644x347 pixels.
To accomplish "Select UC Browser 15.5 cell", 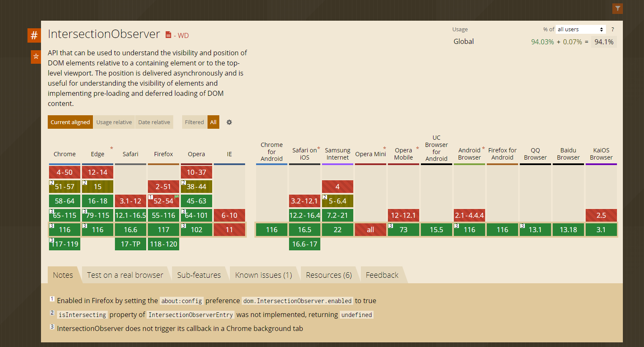I will (437, 230).
